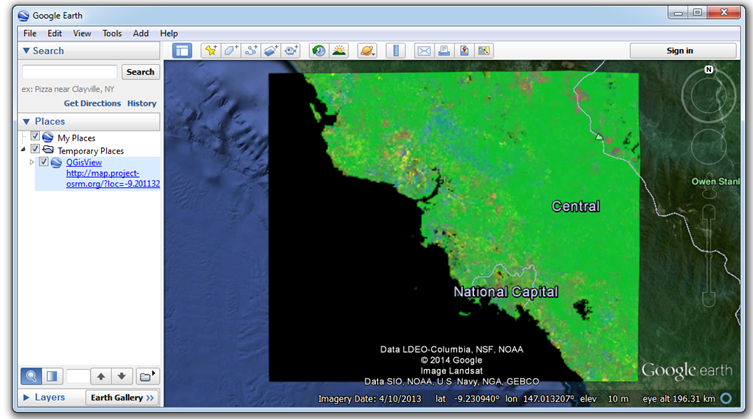Click the globe icon next to QGisView
This screenshot has height=419, width=753.
(56, 162)
